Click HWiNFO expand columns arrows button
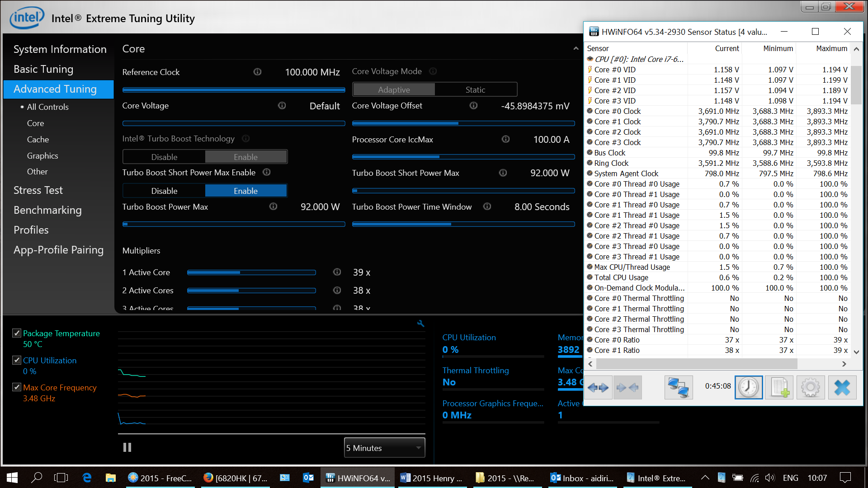This screenshot has height=488, width=868. click(598, 388)
